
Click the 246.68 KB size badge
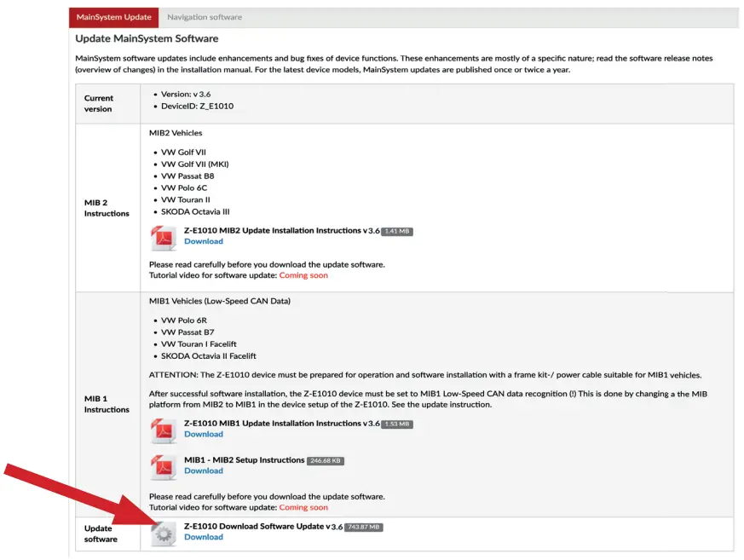point(326,460)
